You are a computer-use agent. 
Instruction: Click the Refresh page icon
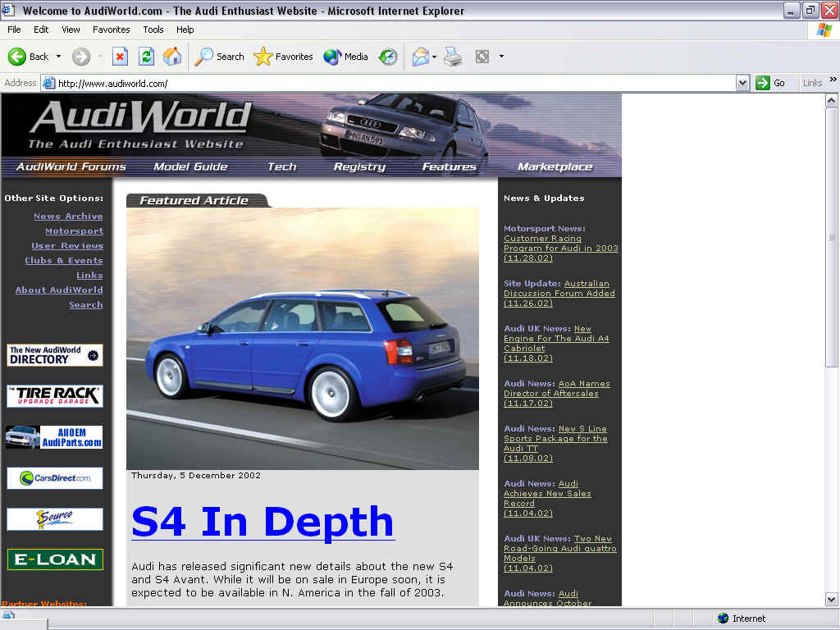tap(146, 57)
